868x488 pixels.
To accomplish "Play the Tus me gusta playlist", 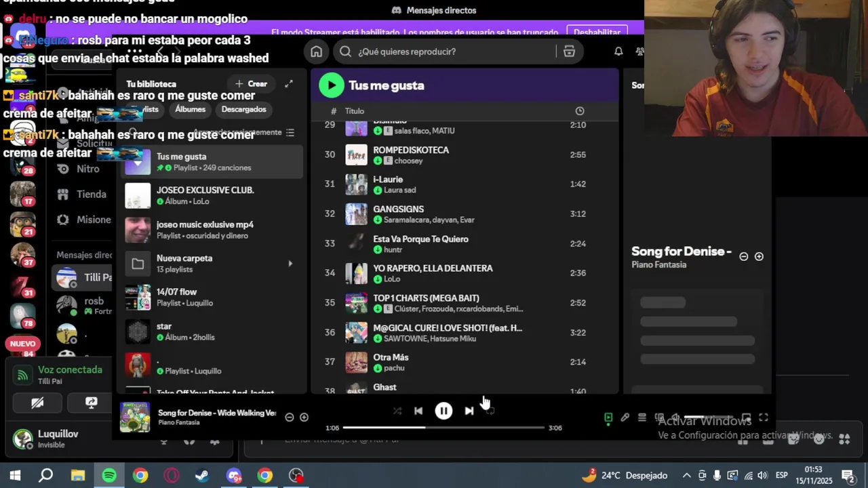I will click(x=331, y=85).
